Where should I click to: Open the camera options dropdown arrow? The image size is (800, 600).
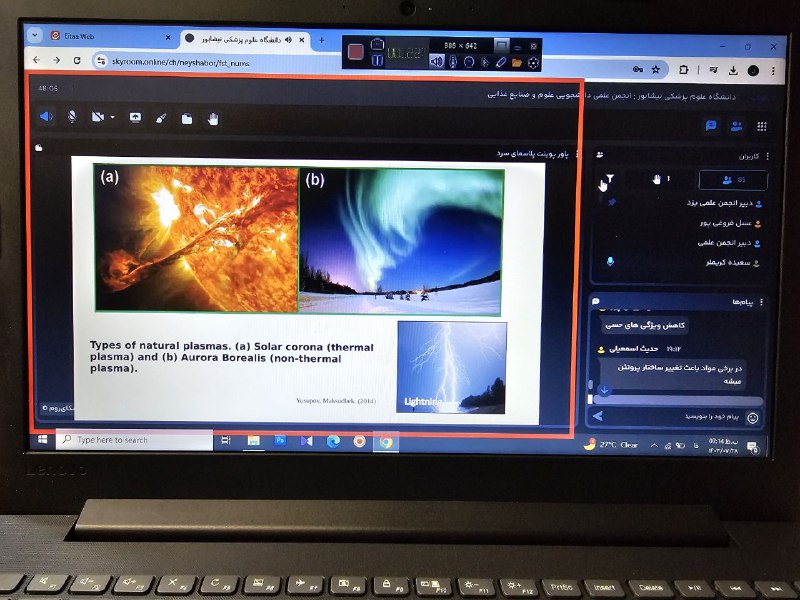112,118
